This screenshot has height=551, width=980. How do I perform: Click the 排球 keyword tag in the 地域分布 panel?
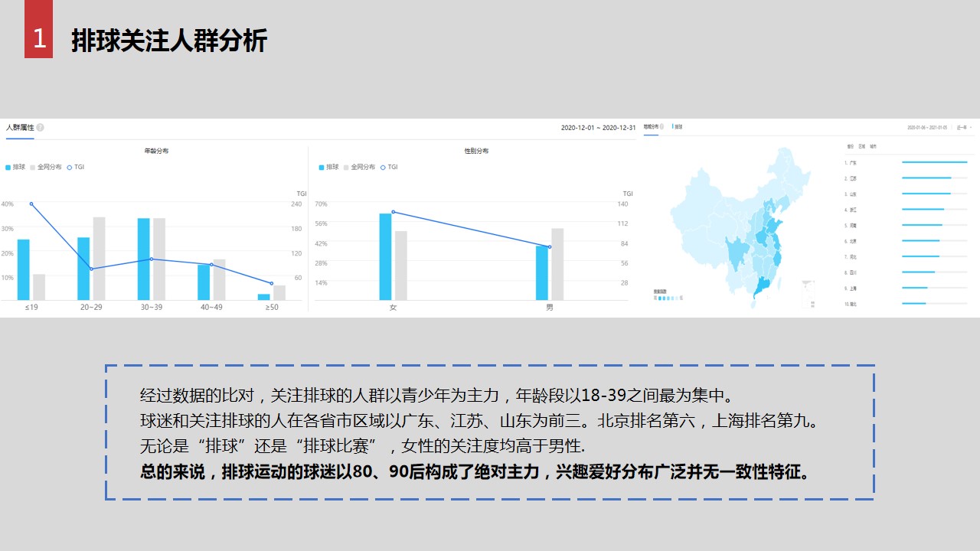[x=677, y=126]
